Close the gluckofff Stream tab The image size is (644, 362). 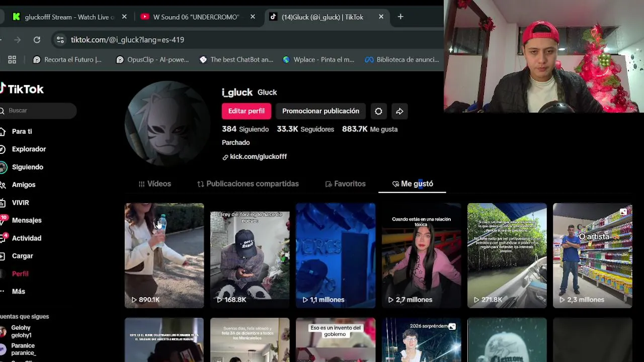point(124,17)
